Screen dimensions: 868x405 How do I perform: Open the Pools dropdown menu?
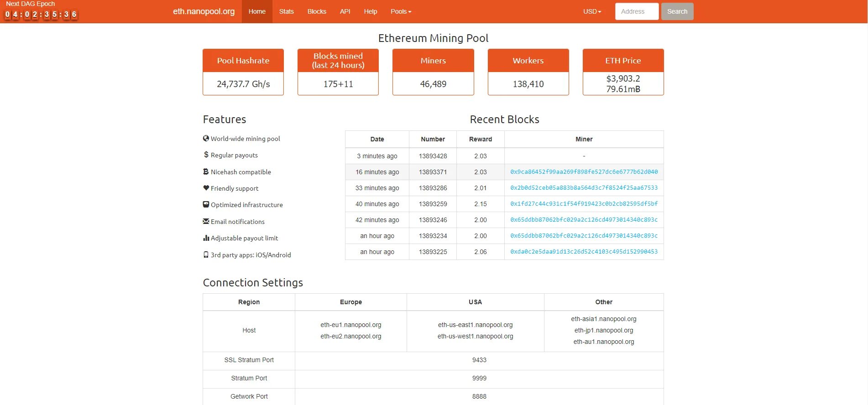pyautogui.click(x=401, y=11)
